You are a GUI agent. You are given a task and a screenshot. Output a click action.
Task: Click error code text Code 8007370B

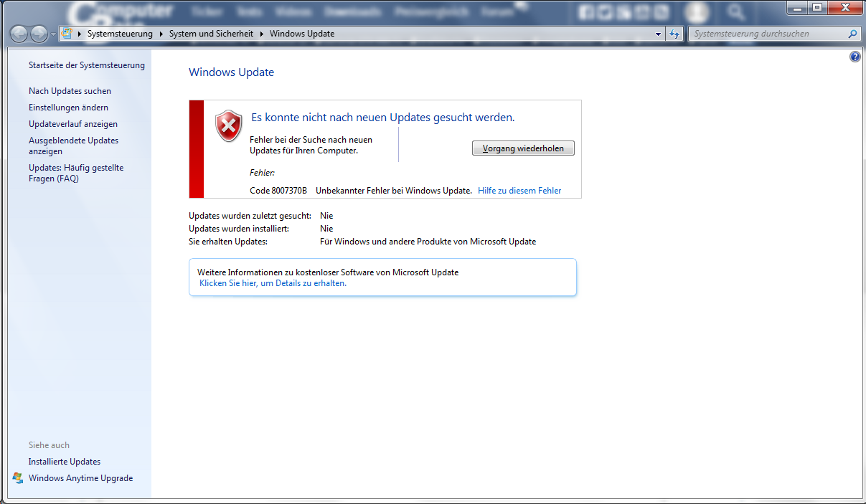(278, 190)
